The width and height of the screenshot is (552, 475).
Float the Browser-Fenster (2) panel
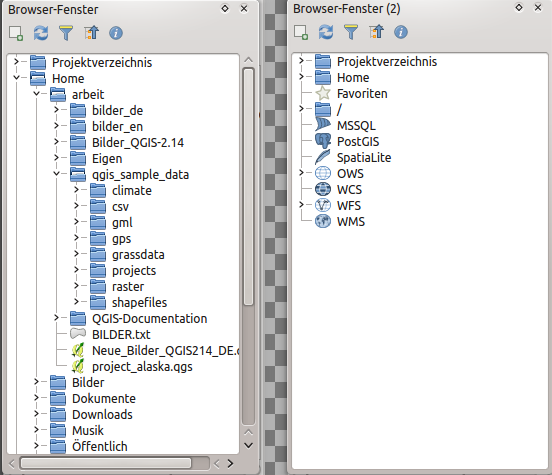519,7
